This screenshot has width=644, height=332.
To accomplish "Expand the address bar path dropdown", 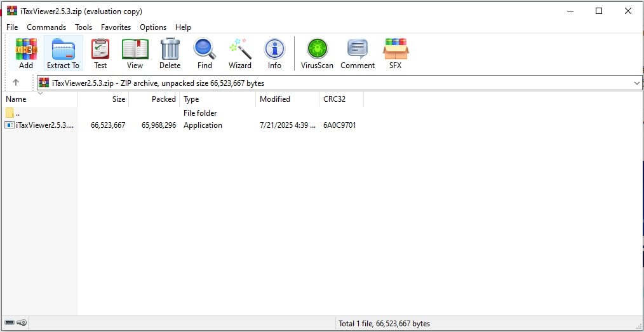I will point(636,83).
